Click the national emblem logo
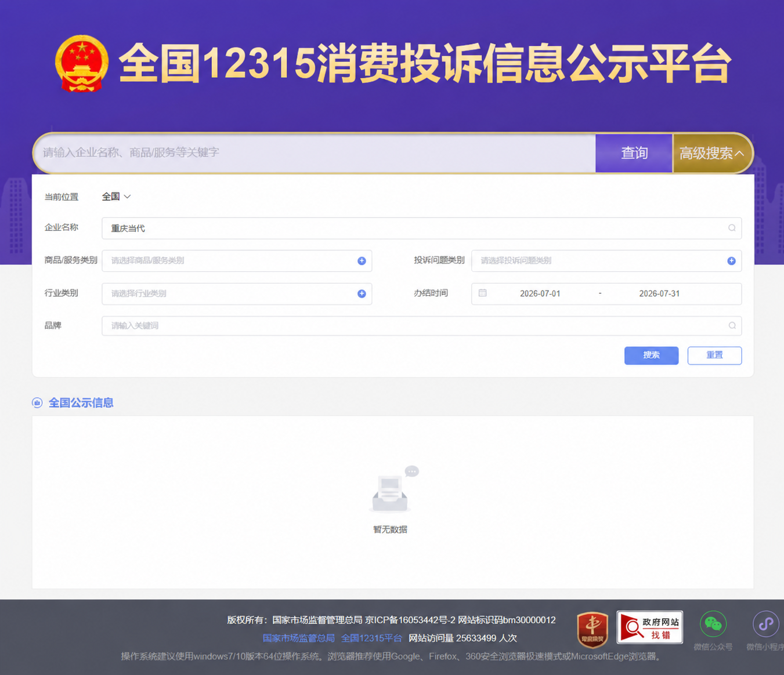The height and width of the screenshot is (675, 784). click(82, 64)
